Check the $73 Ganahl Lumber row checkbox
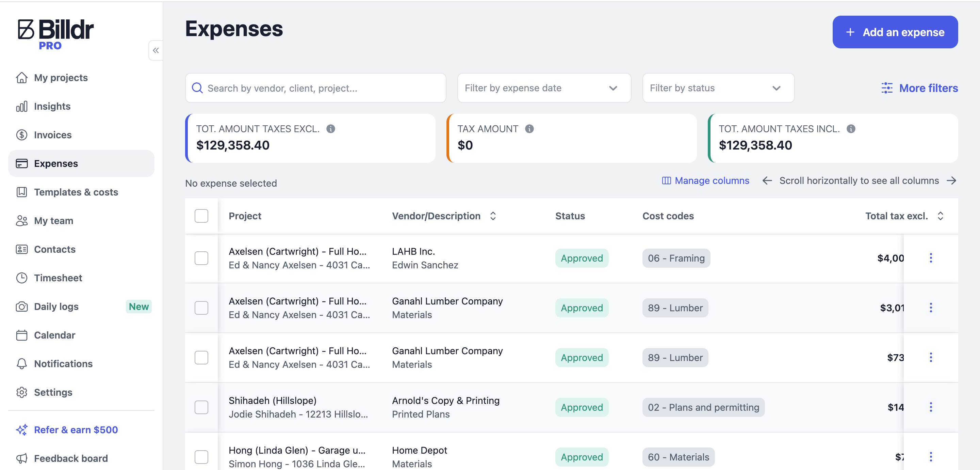 [x=201, y=357]
